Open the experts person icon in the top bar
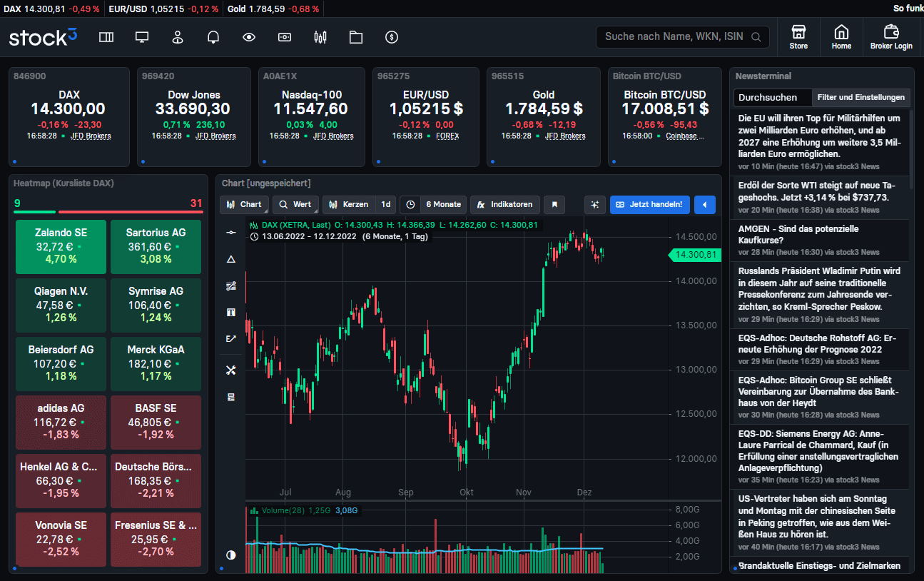The image size is (924, 581). tap(178, 37)
